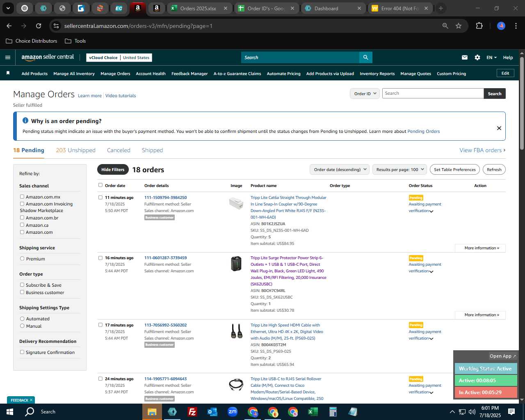The width and height of the screenshot is (525, 420).
Task: Check the Signature Confirmation filter
Action: (22, 352)
